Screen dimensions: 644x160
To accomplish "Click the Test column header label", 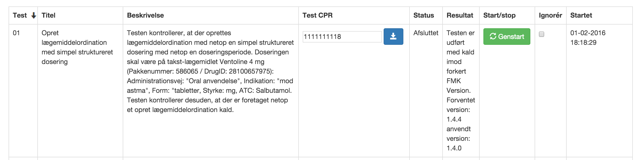I will point(20,15).
